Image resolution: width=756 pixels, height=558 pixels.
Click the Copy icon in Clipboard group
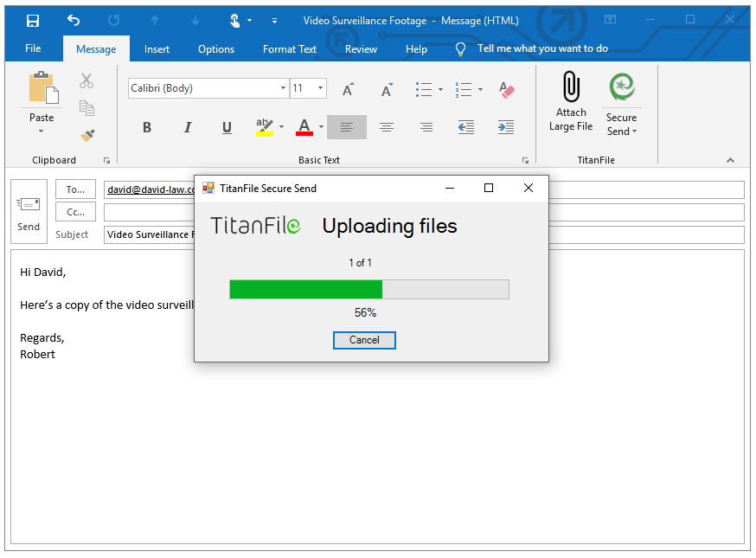[x=87, y=107]
